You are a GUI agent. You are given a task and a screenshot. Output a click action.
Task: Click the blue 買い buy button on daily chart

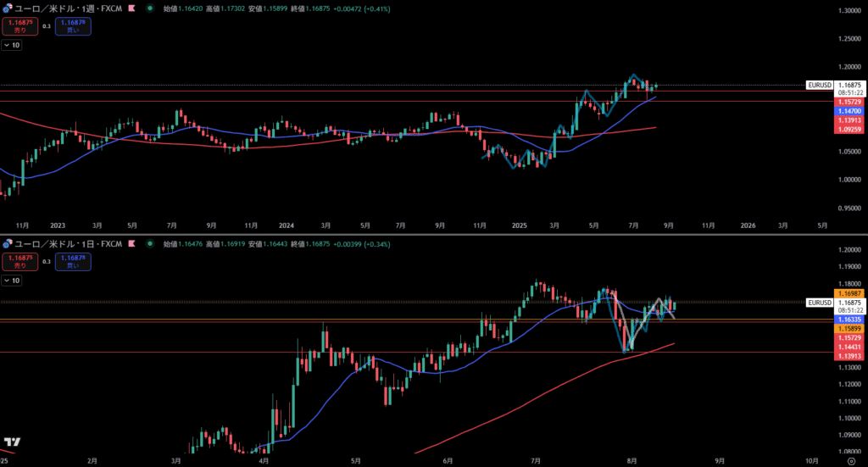click(x=73, y=261)
